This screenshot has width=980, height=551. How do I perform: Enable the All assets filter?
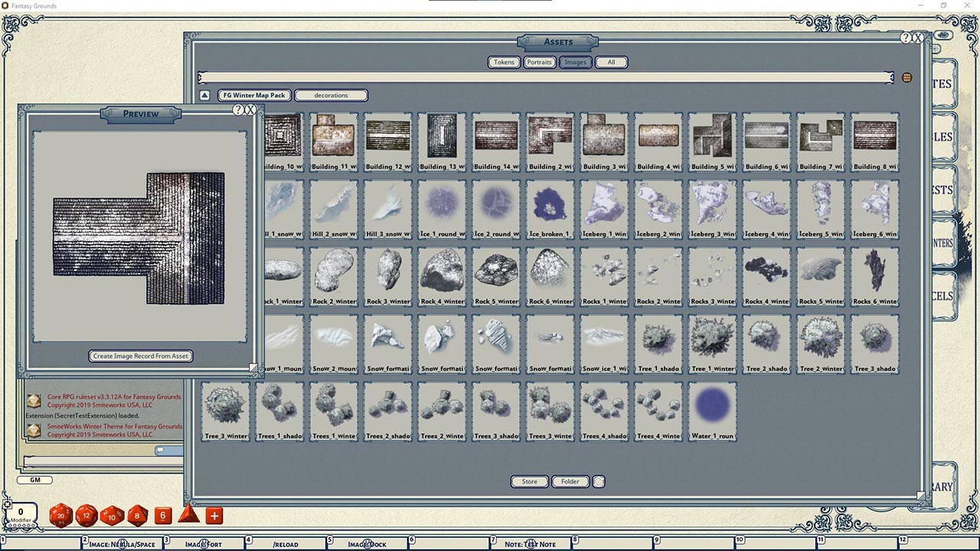(611, 62)
